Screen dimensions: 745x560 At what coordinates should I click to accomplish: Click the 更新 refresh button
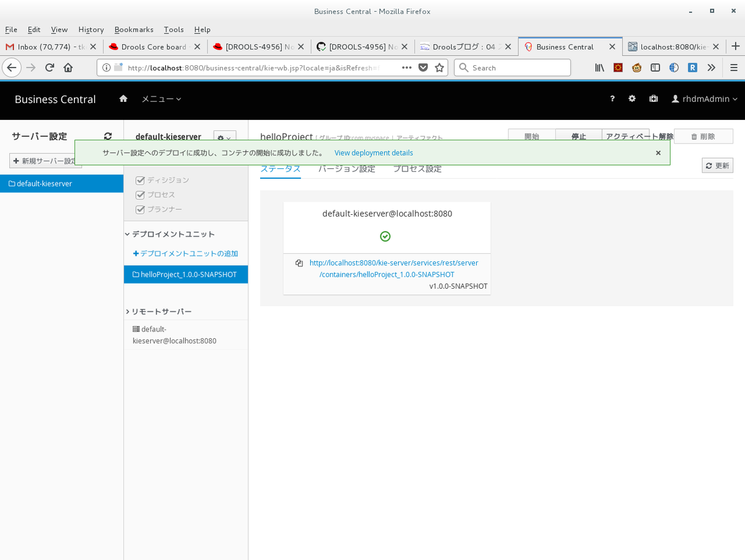pos(718,166)
